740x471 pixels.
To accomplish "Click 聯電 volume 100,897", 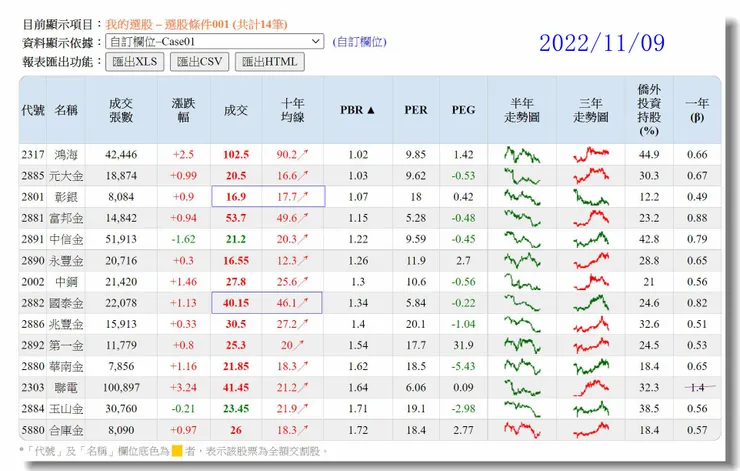I will [121, 387].
